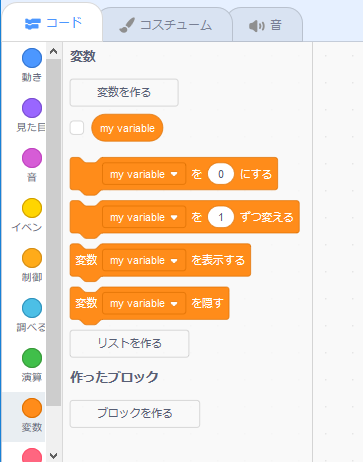This screenshot has width=363, height=462.
Task: Toggle the my variable stage monitor checkbox
Action: click(x=77, y=128)
